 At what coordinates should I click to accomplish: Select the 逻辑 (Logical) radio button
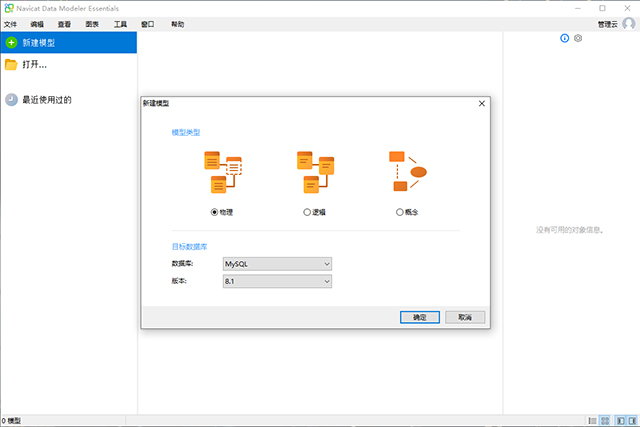pos(307,212)
